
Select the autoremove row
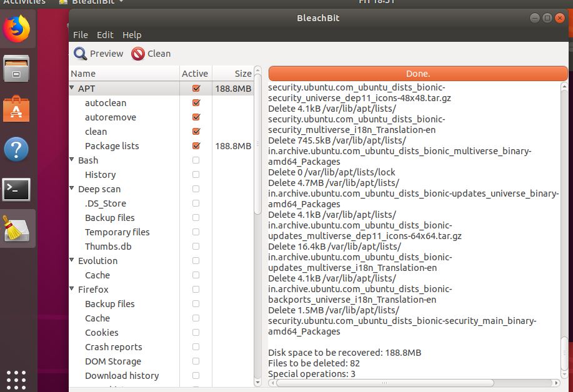click(161, 117)
